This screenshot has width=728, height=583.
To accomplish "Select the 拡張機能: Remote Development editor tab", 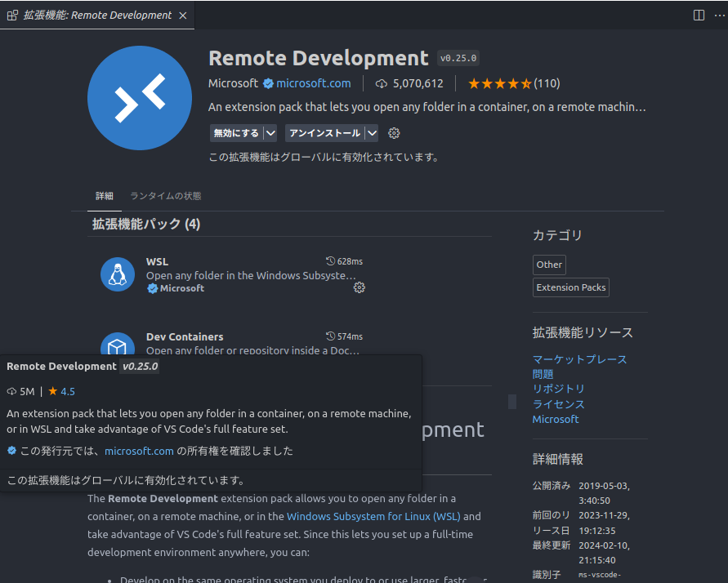I will pyautogui.click(x=97, y=16).
